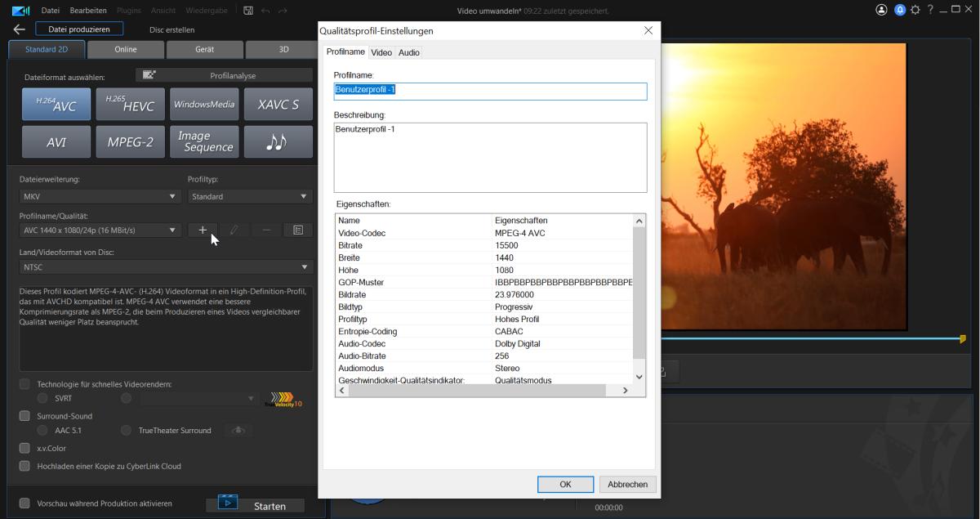Choose the H.265 HEVC format icon
Screen dimensions: 980x519
[x=130, y=105]
